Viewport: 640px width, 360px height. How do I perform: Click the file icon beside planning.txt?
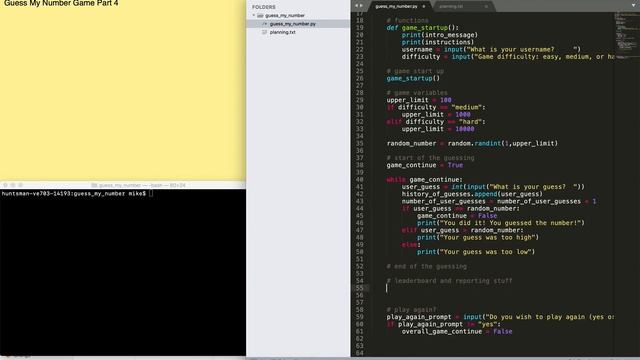tap(264, 32)
